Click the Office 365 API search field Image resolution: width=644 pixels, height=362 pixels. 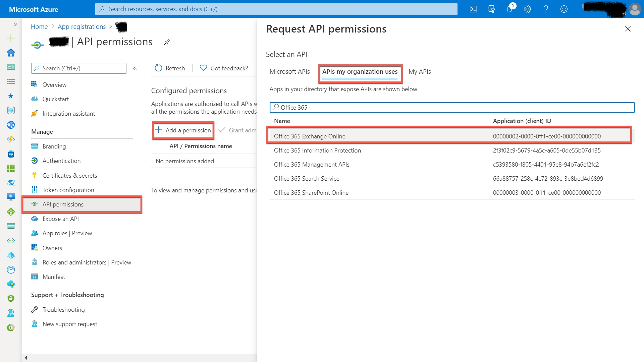(x=451, y=107)
